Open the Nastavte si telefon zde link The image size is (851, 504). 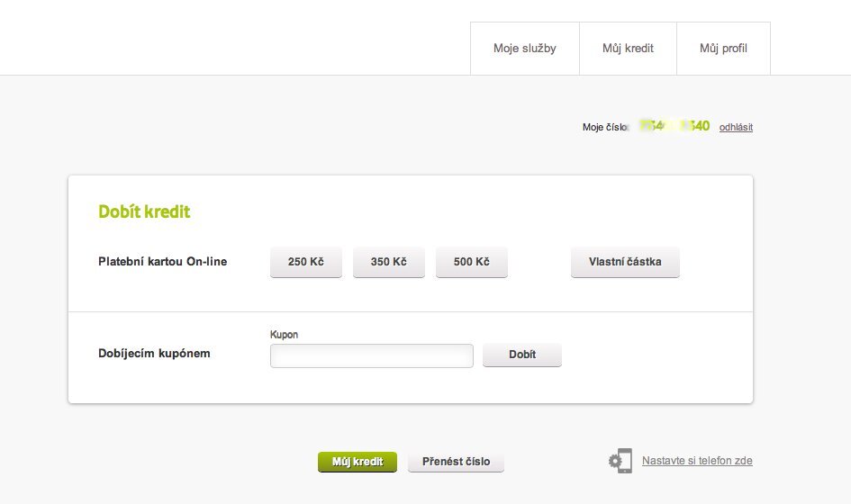[x=697, y=461]
